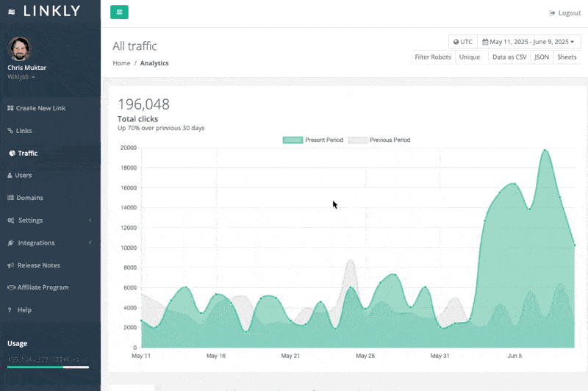Click the Help question mark icon
The image size is (588, 391).
pos(10,309)
